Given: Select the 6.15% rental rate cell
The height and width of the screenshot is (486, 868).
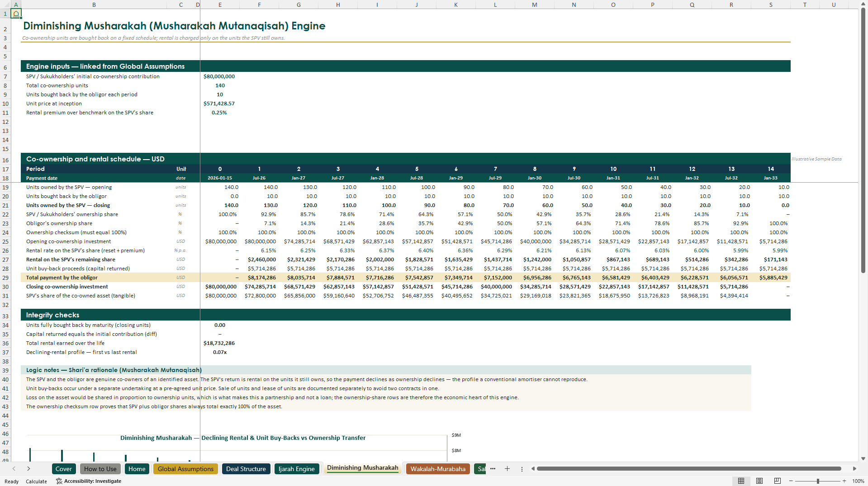Looking at the screenshot, I should tap(259, 250).
